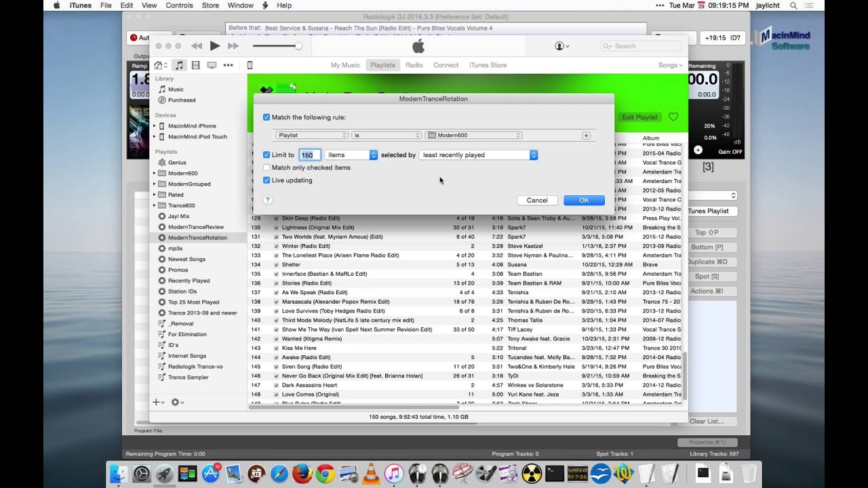Open the 'is' condition dropdown
This screenshot has height=488, width=868.
pos(387,136)
